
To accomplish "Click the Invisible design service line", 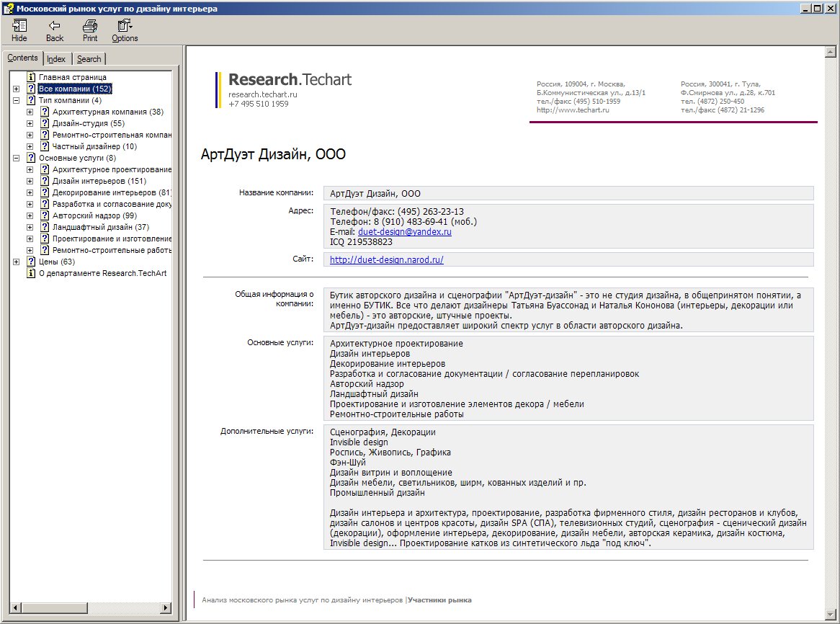I will (359, 442).
